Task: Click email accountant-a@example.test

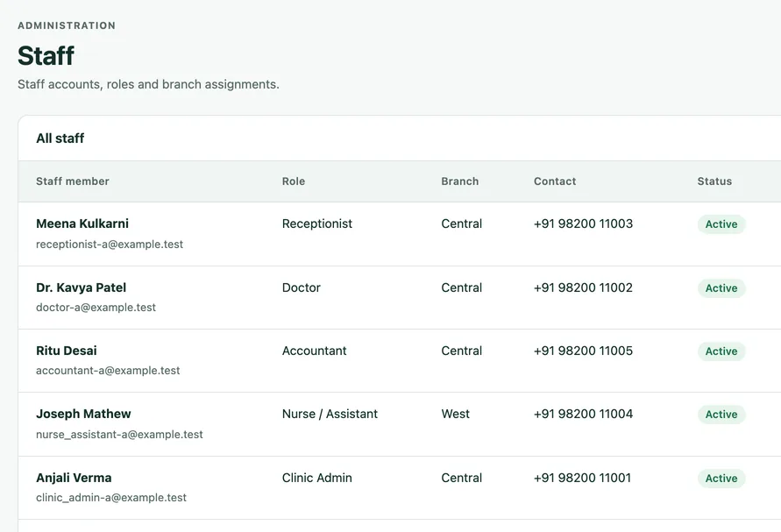Action: (108, 371)
